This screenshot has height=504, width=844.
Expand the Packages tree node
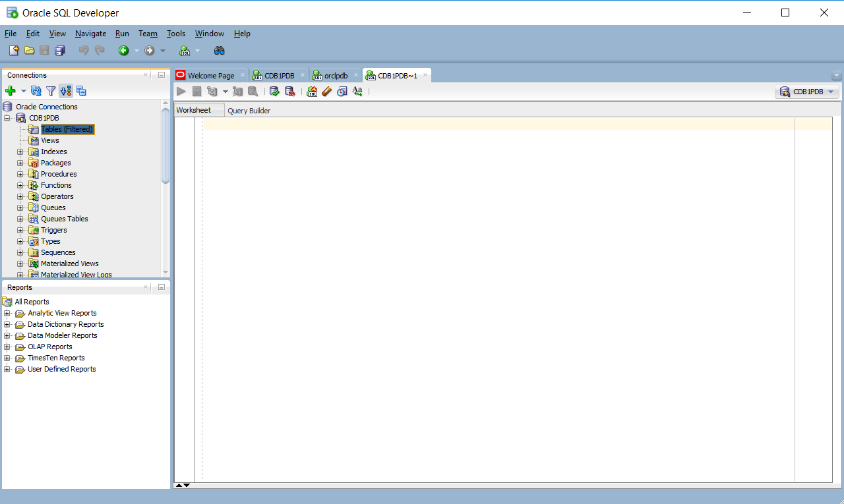click(20, 163)
